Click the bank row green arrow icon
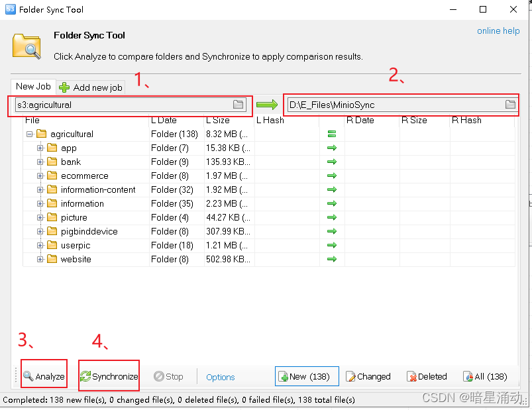This screenshot has height=410, width=532. click(x=332, y=162)
